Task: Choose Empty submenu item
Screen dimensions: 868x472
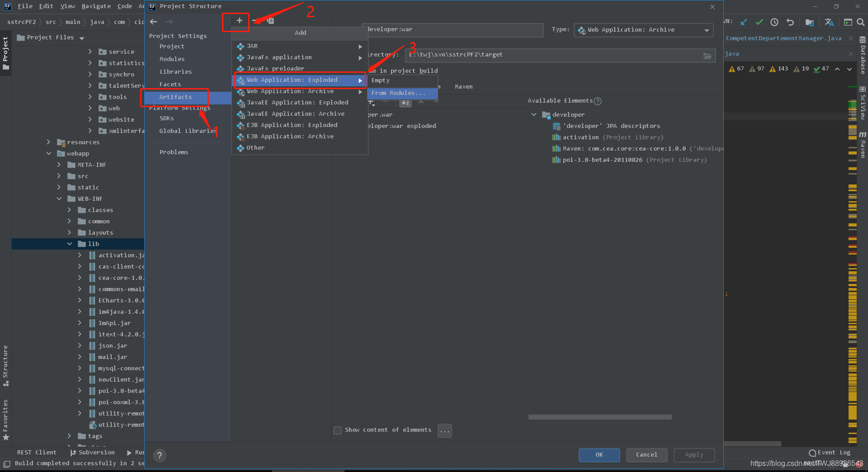Action: pyautogui.click(x=402, y=80)
